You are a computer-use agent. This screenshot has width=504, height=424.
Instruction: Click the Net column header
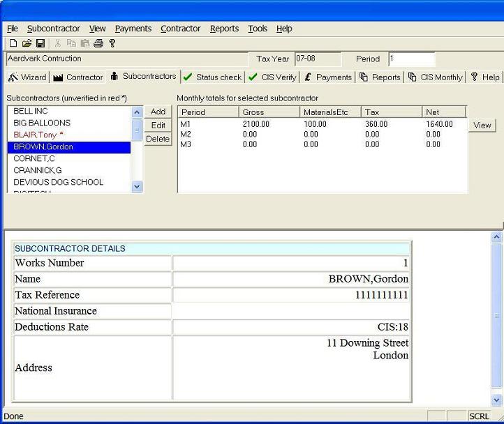click(x=444, y=112)
